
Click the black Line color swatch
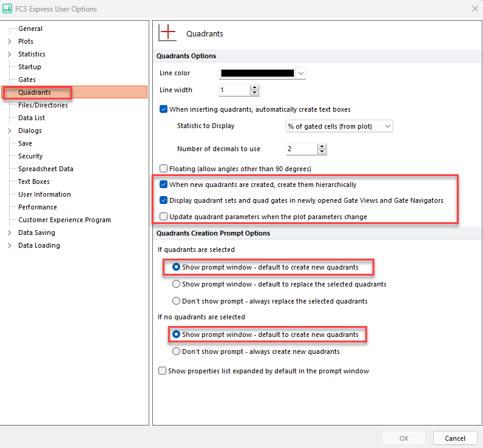coord(257,73)
